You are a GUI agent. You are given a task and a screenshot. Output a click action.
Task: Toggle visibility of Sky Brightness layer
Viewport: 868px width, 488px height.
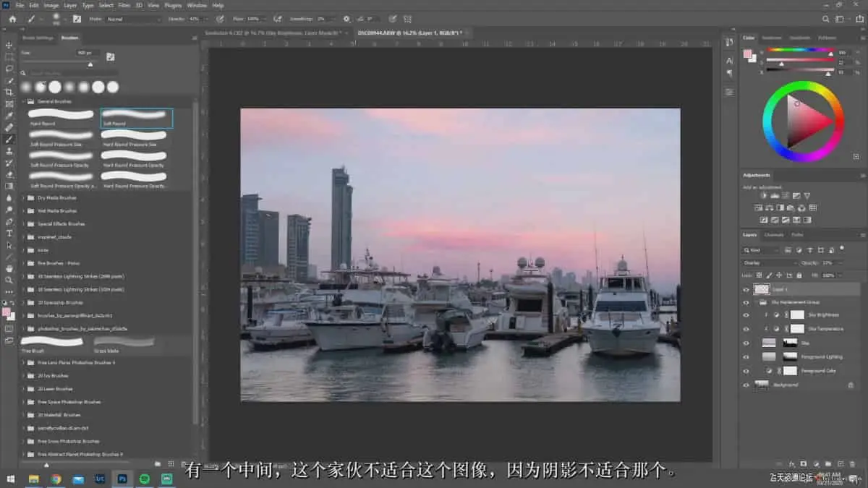[x=746, y=315]
